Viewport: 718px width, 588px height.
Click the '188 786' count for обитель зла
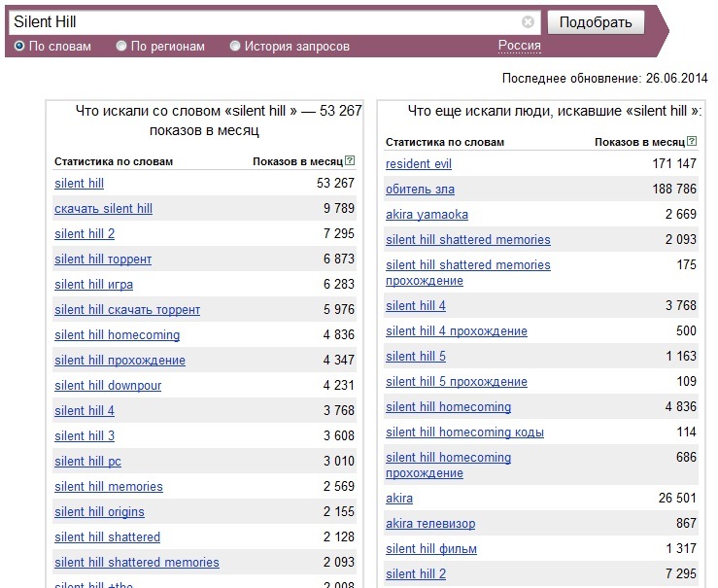click(x=674, y=189)
